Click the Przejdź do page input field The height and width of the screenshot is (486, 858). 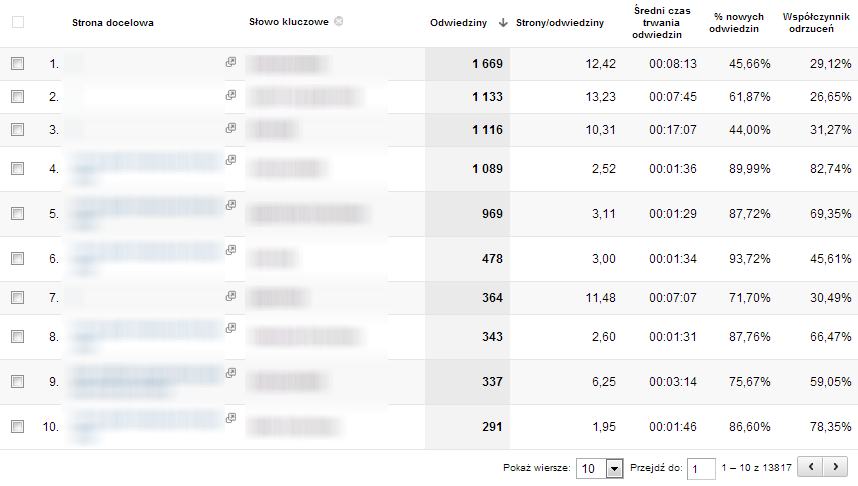coord(703,468)
